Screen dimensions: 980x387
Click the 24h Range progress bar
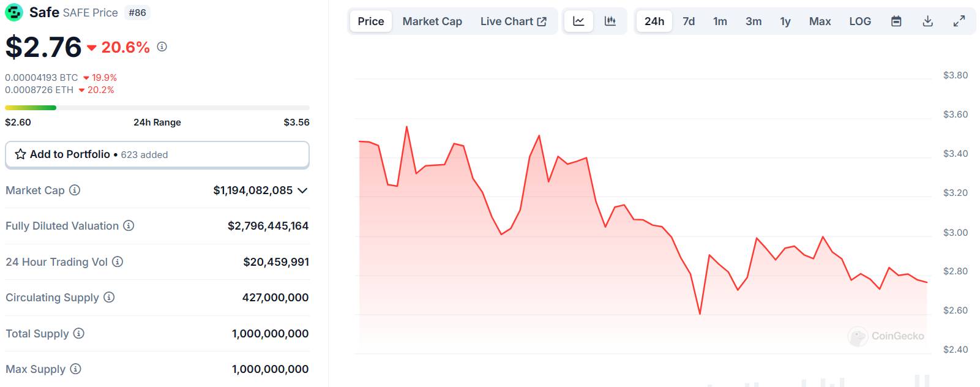157,108
